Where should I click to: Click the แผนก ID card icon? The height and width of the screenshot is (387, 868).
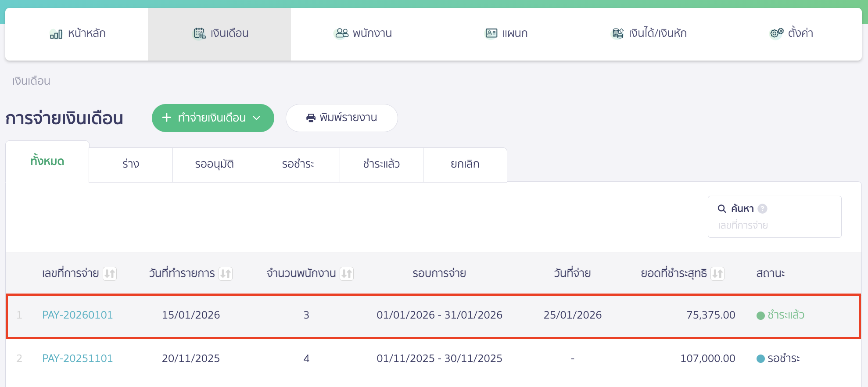(491, 33)
